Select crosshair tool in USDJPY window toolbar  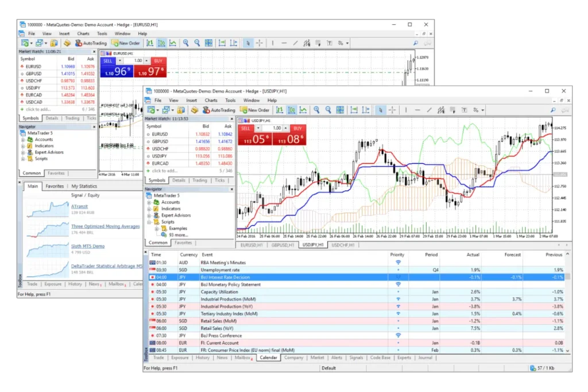click(x=392, y=110)
